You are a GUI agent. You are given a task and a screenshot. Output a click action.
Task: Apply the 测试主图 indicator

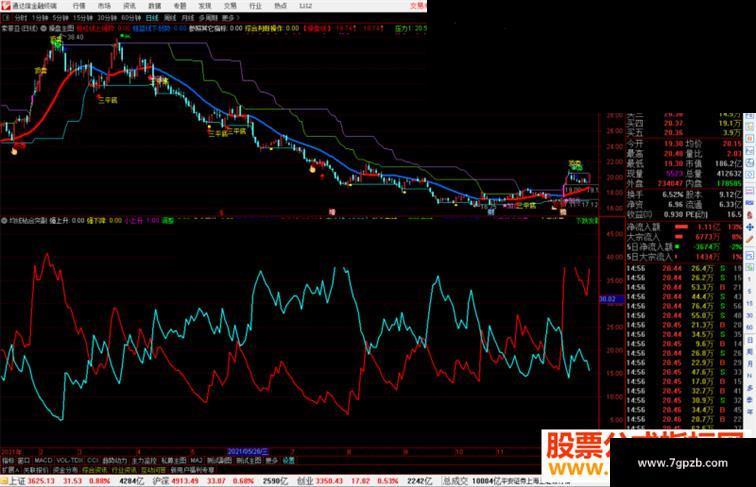(x=249, y=460)
